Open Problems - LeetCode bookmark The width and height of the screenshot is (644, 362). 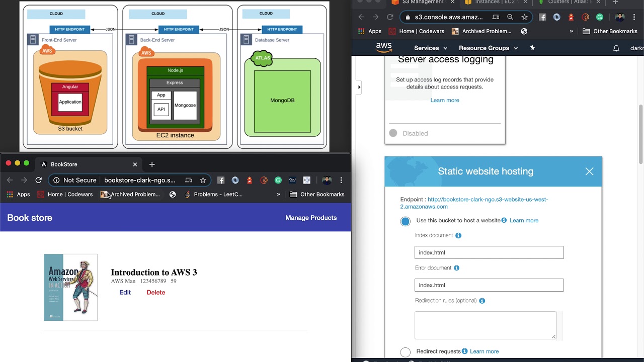pyautogui.click(x=213, y=194)
